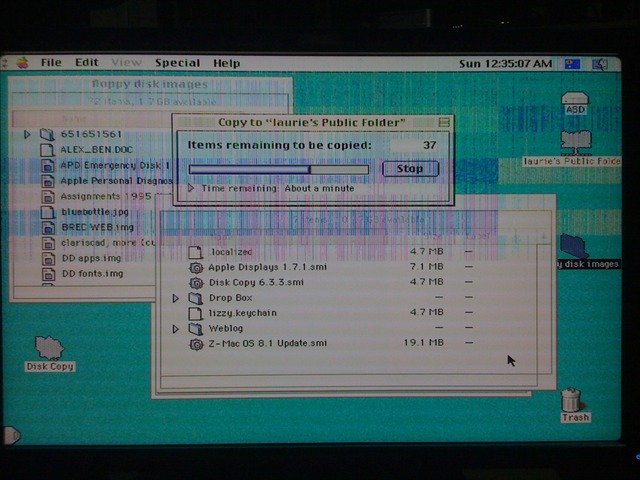Image resolution: width=640 pixels, height=480 pixels.
Task: Open the File menu
Action: (51, 63)
